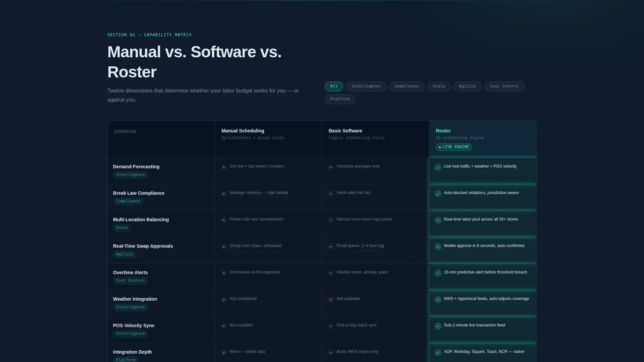Click the Break Law Compliance row title

pos(139,193)
